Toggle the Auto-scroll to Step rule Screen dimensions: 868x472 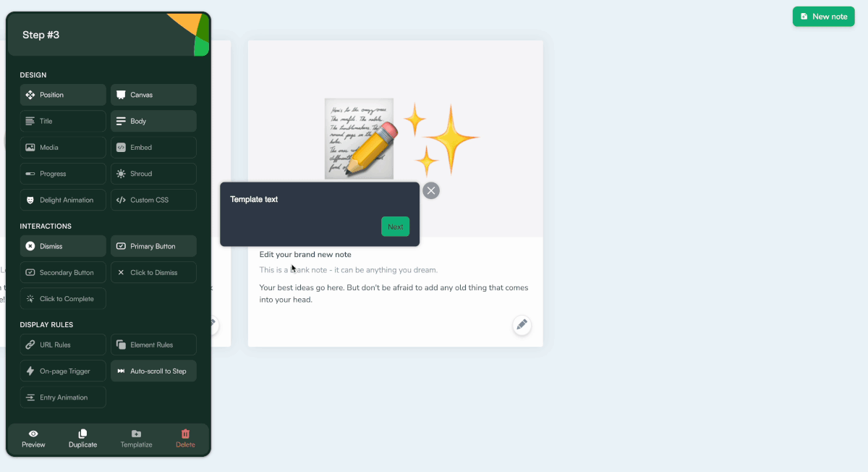click(153, 371)
